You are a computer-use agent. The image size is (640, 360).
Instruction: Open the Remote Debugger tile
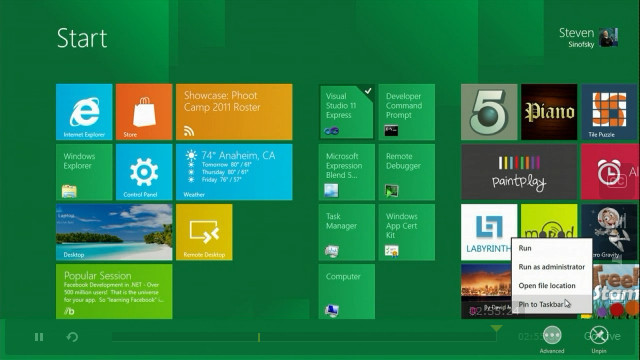pos(407,172)
